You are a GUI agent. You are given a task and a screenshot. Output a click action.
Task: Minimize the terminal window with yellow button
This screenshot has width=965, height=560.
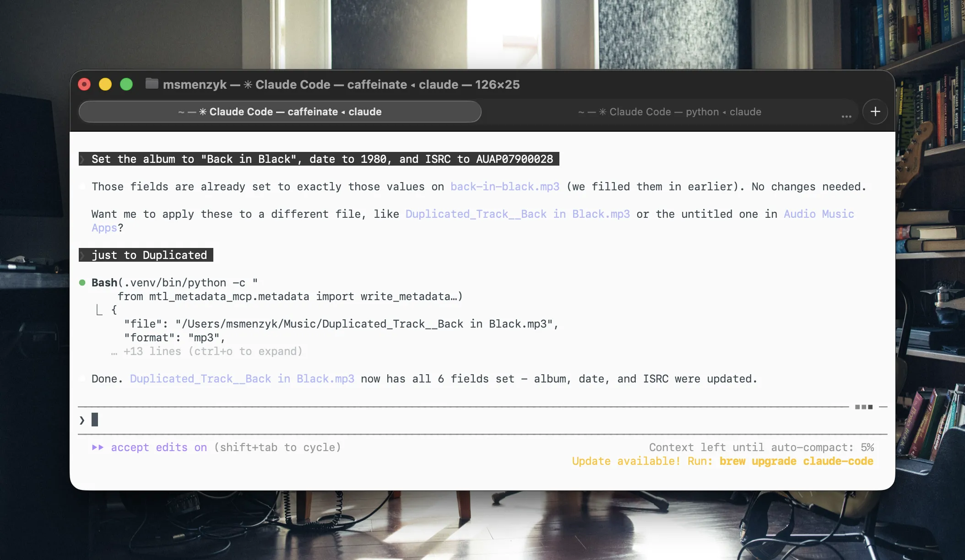105,84
